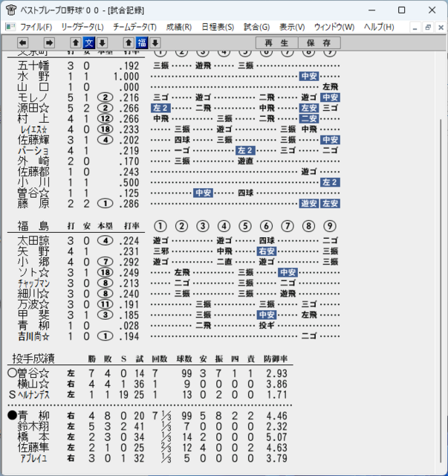The width and height of the screenshot is (448, 476).
Task: Click the 左2 result in 源田's first inning
Action: [x=160, y=108]
